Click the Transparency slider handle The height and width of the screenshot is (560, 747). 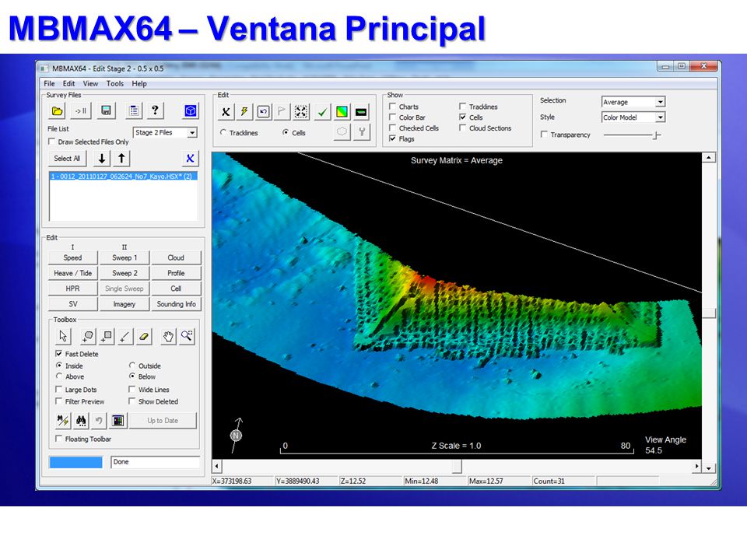coord(656,135)
